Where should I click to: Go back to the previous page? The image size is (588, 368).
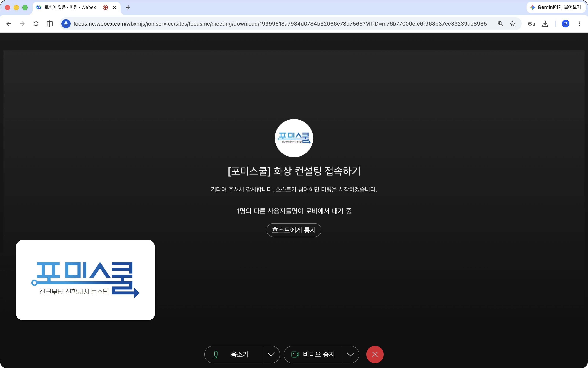9,24
